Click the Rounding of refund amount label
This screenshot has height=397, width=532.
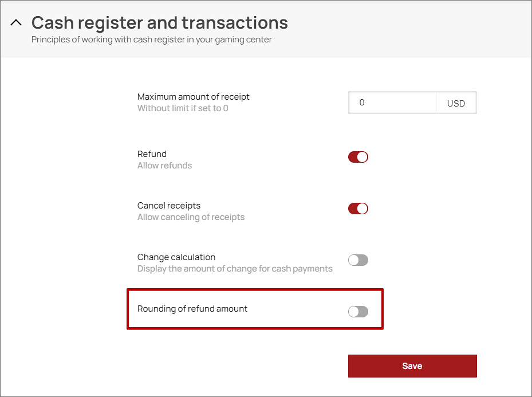point(192,308)
